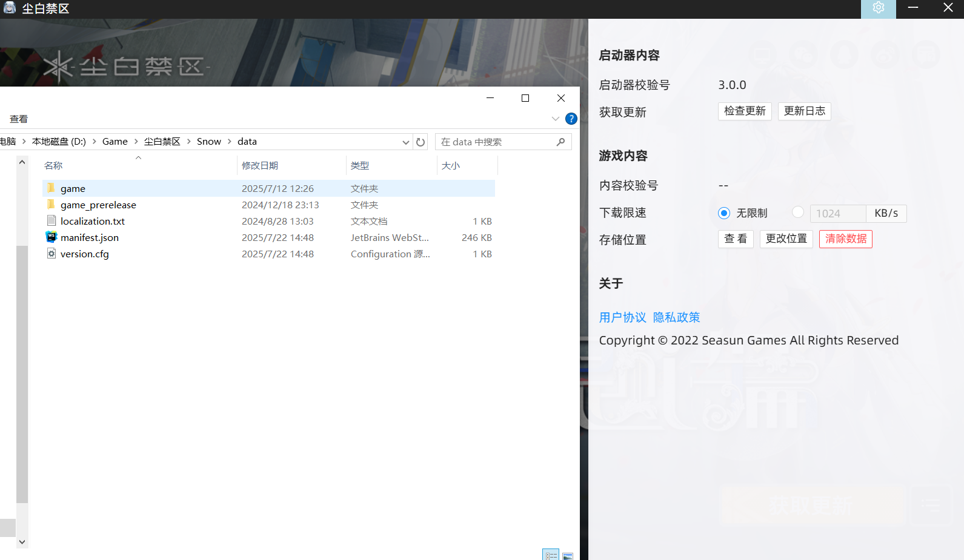Expand the Explorer ribbon chevron
Viewport: 964px width, 560px height.
(x=556, y=119)
